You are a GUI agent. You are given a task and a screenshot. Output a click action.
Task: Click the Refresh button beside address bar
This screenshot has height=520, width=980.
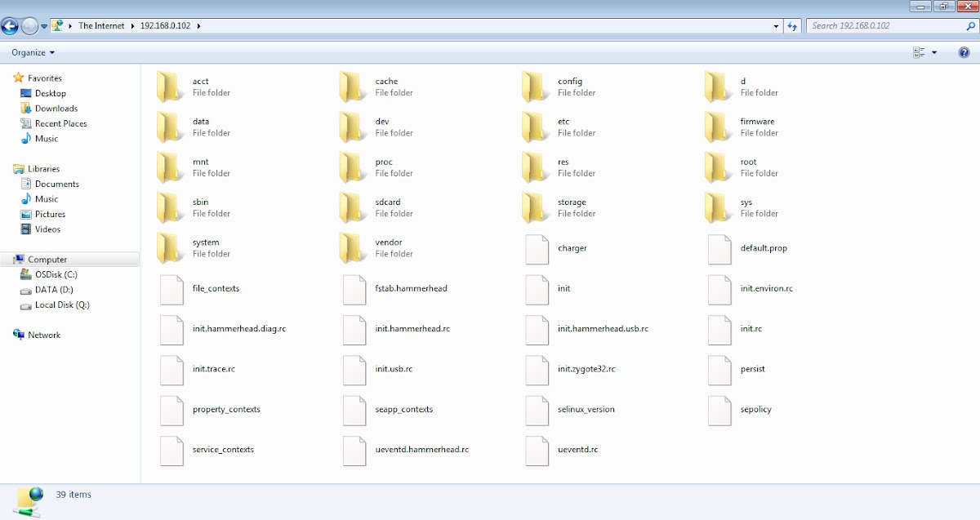(791, 26)
